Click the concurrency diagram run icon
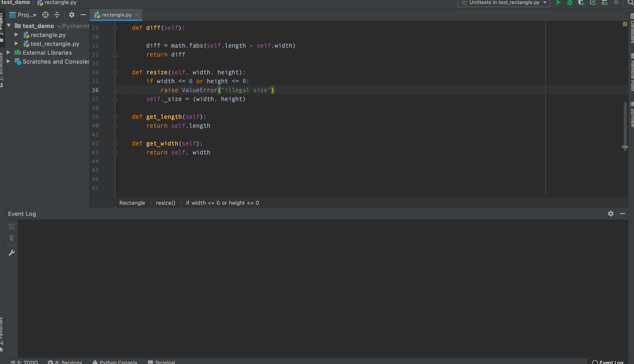 point(605,3)
